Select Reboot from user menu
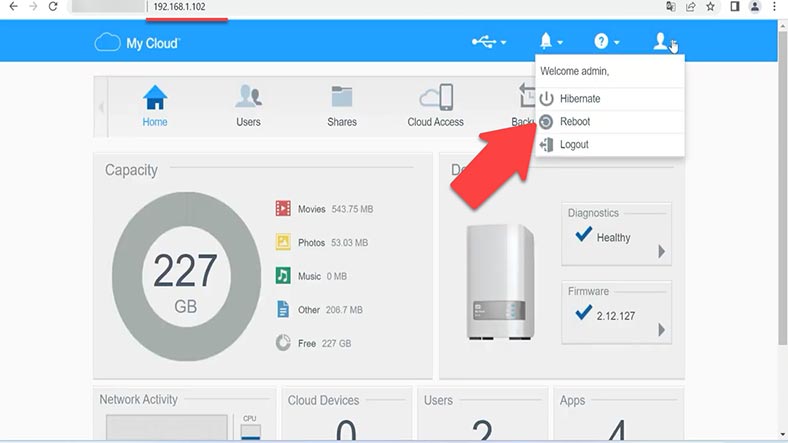788x443 pixels. click(610, 122)
